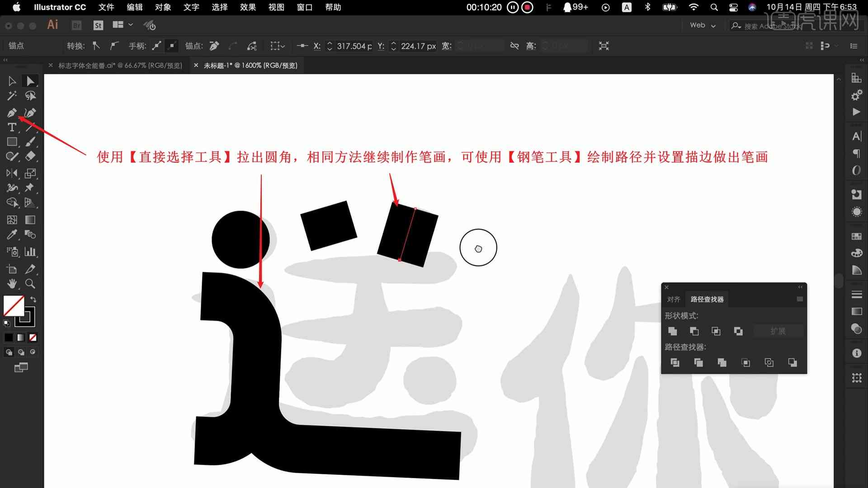
Task: Open the Web workspace dropdown
Action: coord(704,24)
